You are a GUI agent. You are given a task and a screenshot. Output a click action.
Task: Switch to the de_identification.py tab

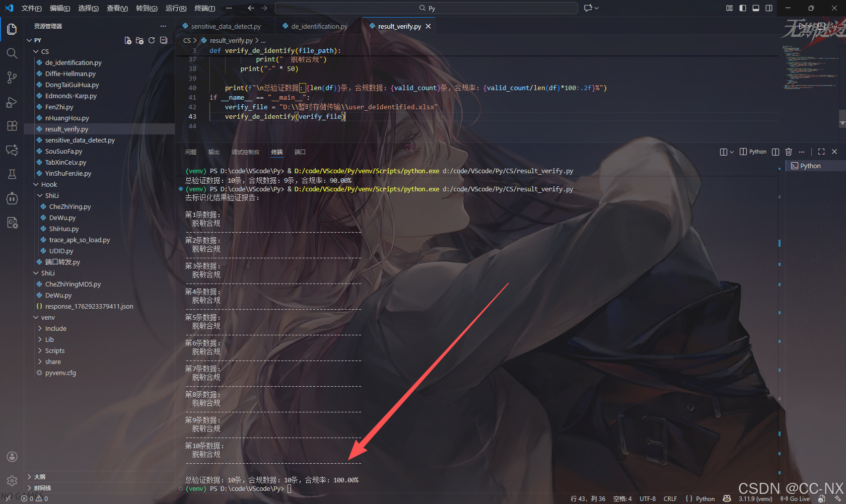319,26
